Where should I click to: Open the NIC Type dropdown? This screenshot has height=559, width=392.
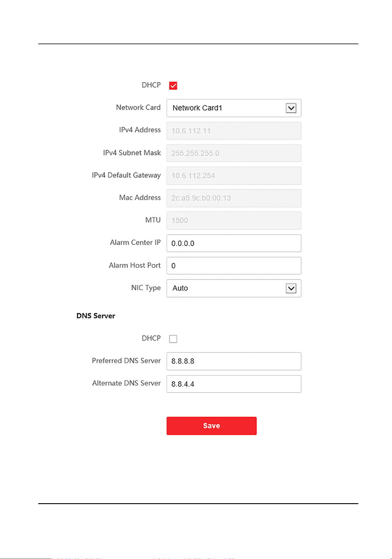click(234, 288)
